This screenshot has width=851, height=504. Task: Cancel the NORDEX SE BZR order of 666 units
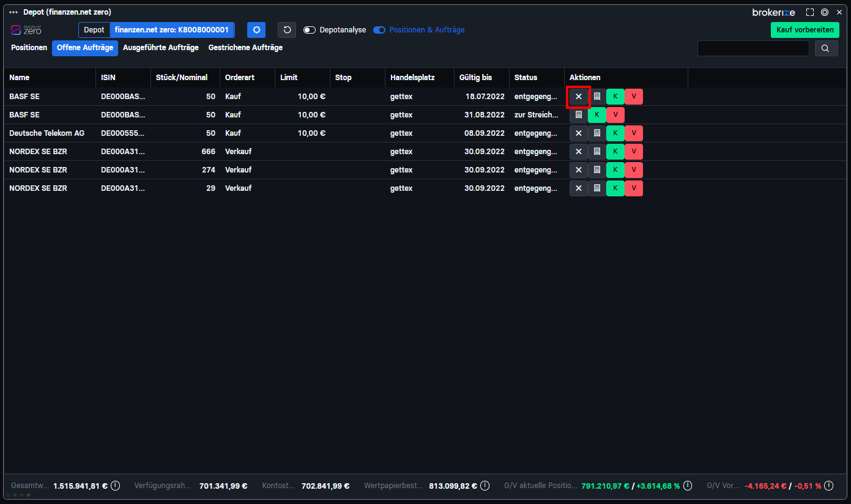tap(579, 152)
